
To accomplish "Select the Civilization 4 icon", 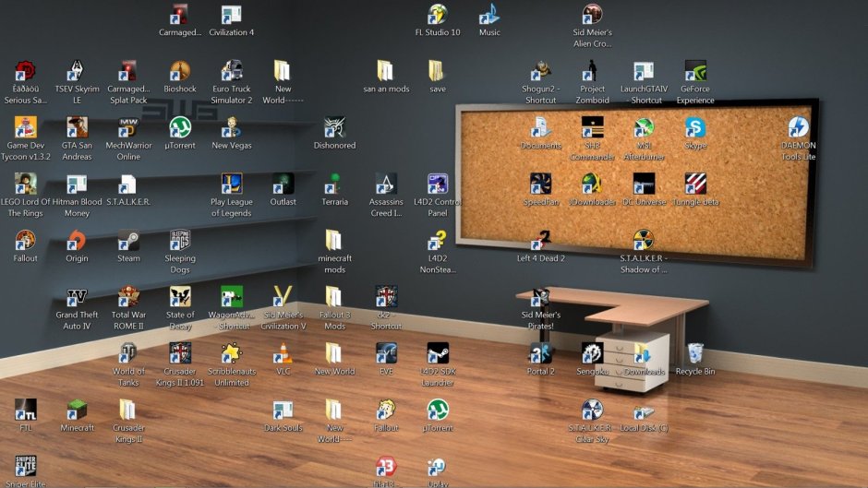I will click(x=232, y=16).
